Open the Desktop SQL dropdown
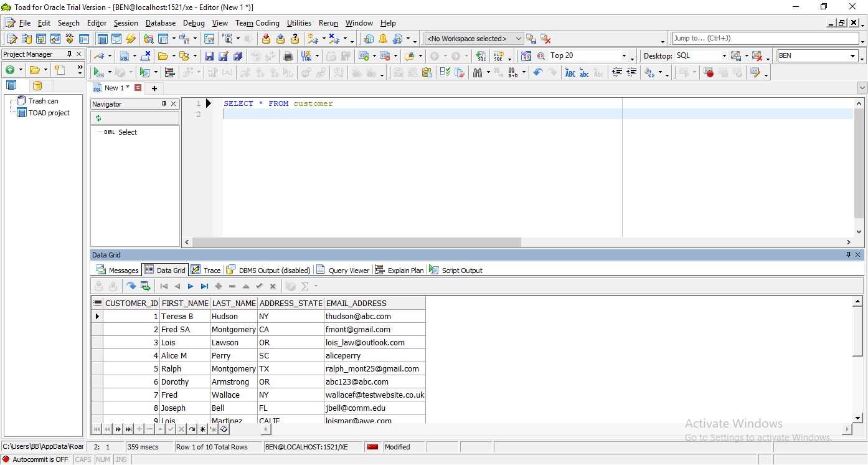Viewport: 868px width, 465px height. (724, 55)
